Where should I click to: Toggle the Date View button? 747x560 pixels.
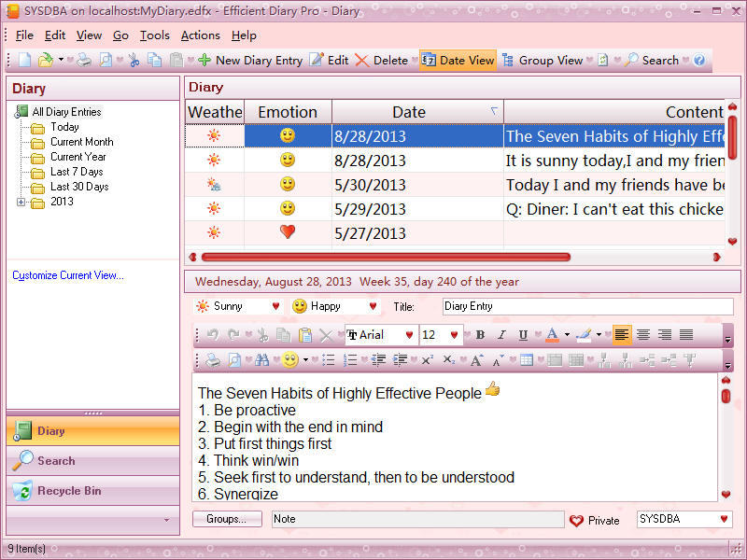point(458,60)
